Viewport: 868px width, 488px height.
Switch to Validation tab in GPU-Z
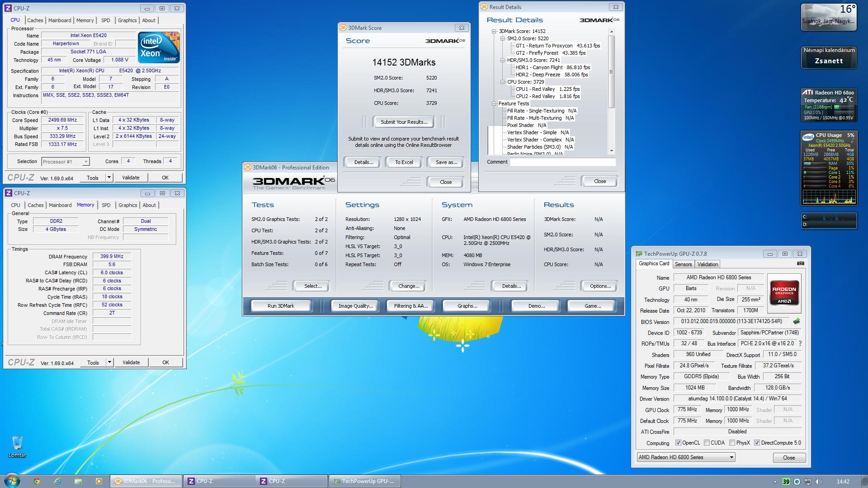(x=708, y=264)
